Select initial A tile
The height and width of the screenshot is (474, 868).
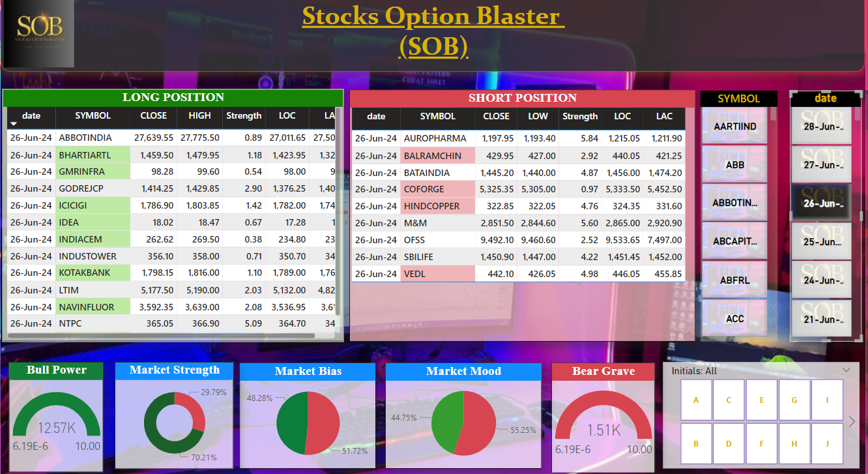point(696,400)
